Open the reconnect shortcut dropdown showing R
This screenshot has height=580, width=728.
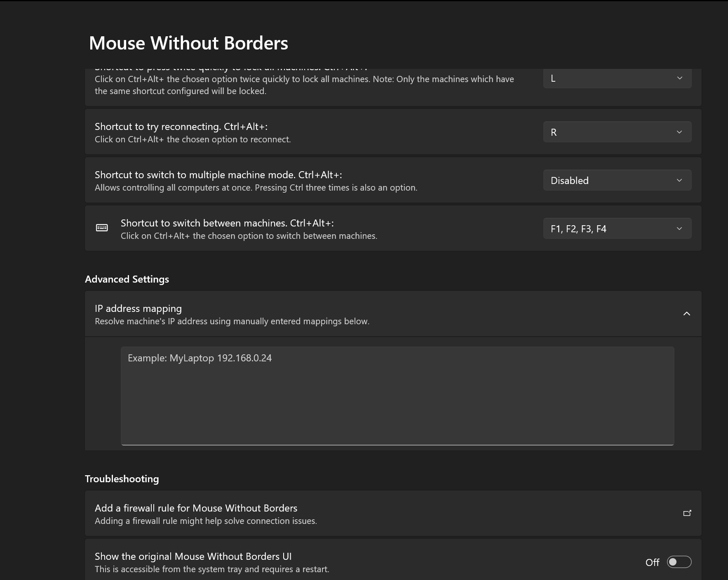617,132
